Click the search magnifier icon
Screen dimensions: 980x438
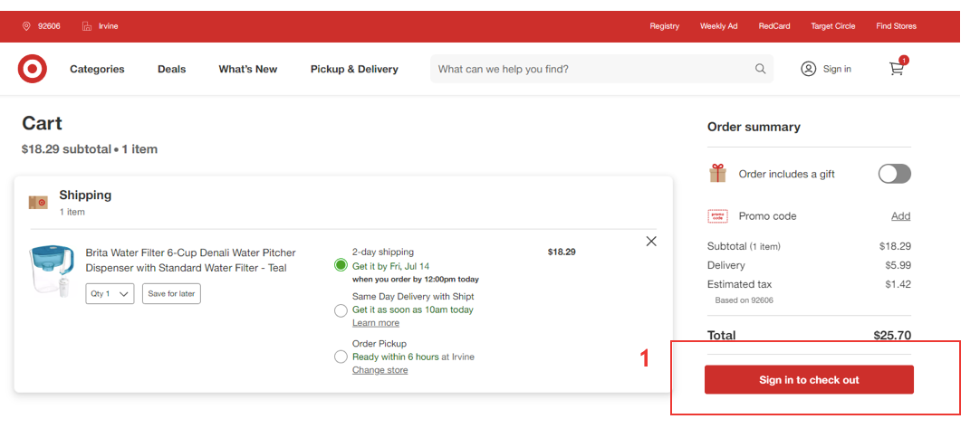760,69
